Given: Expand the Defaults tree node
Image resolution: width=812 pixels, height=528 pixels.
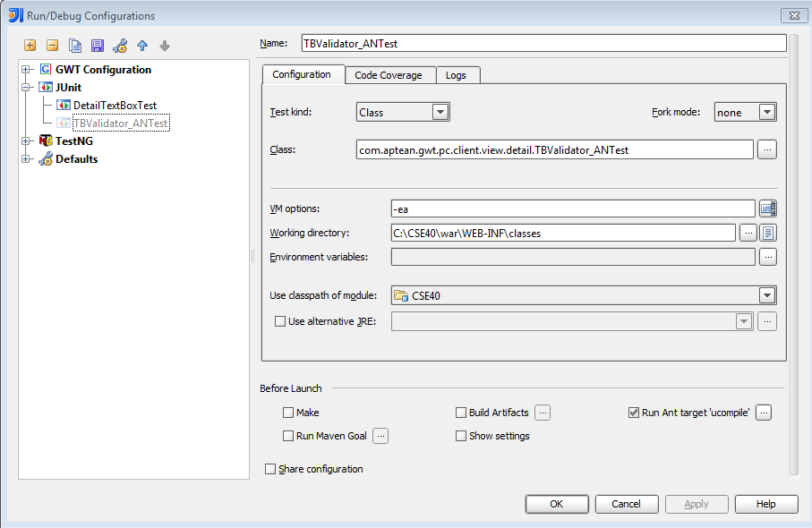Looking at the screenshot, I should tap(25, 159).
